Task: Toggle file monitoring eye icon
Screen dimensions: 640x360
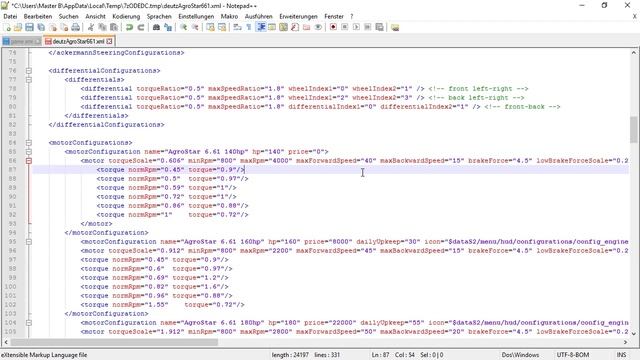Action: coord(318,27)
